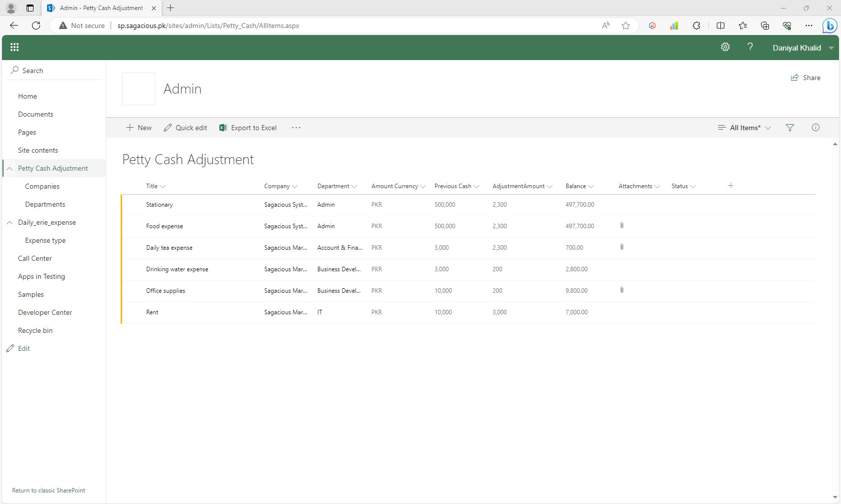
Task: Open the details pane info icon
Action: [815, 128]
